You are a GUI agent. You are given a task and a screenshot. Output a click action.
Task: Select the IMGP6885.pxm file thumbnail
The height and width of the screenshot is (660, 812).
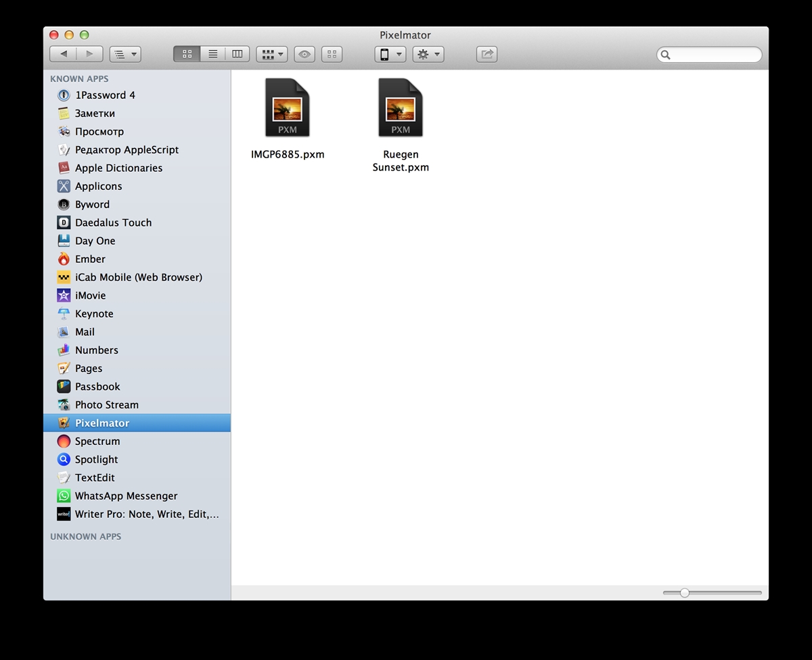click(287, 108)
